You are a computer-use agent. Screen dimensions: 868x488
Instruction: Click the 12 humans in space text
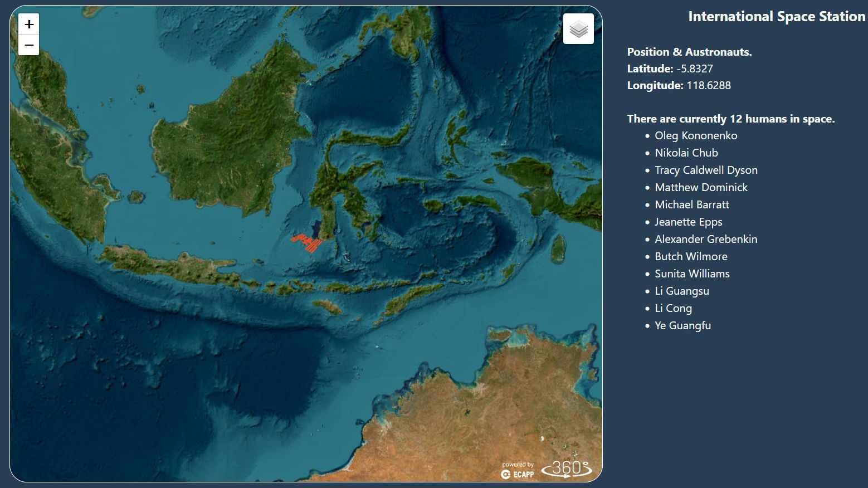tap(730, 119)
